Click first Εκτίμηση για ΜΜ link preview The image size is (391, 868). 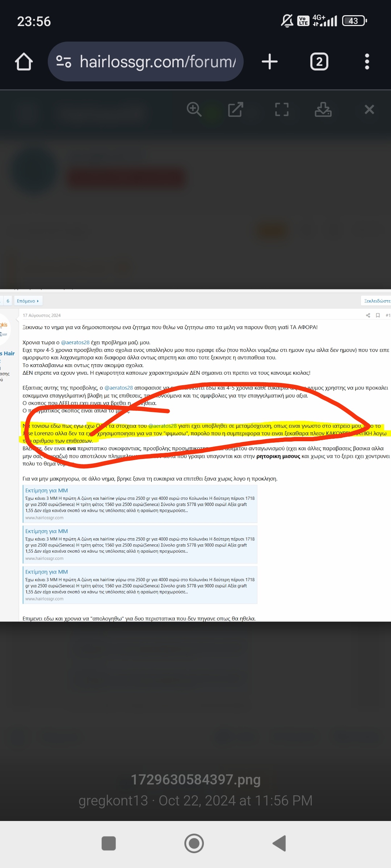[x=47, y=490]
